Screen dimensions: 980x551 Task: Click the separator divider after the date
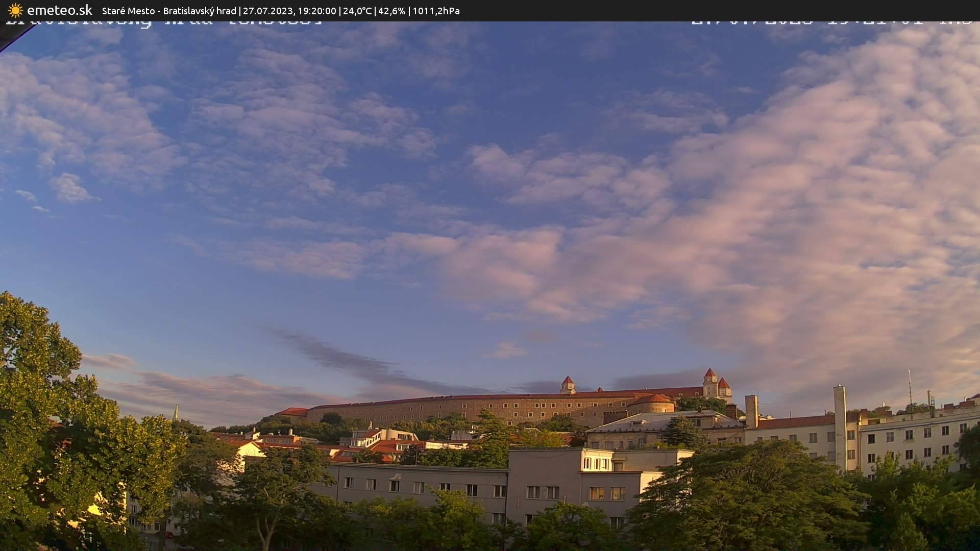(340, 10)
